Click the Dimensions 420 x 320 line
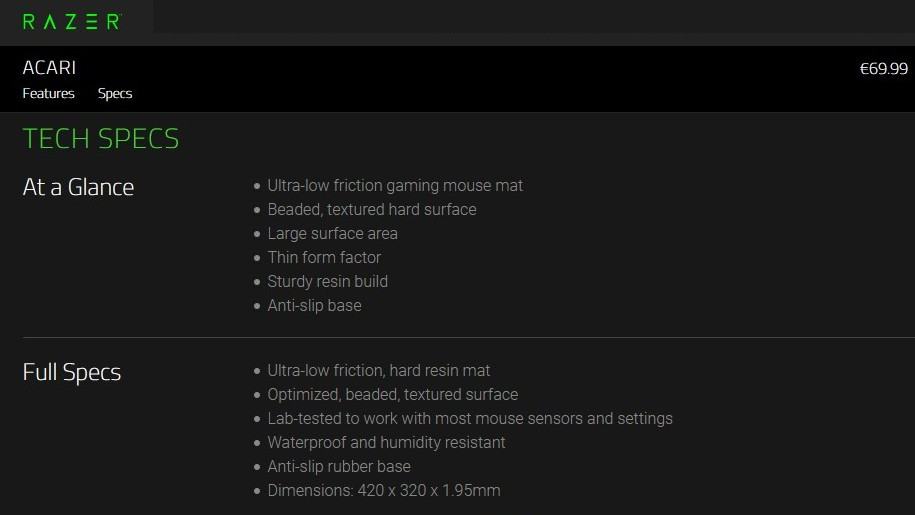The width and height of the screenshot is (915, 515). (x=383, y=491)
